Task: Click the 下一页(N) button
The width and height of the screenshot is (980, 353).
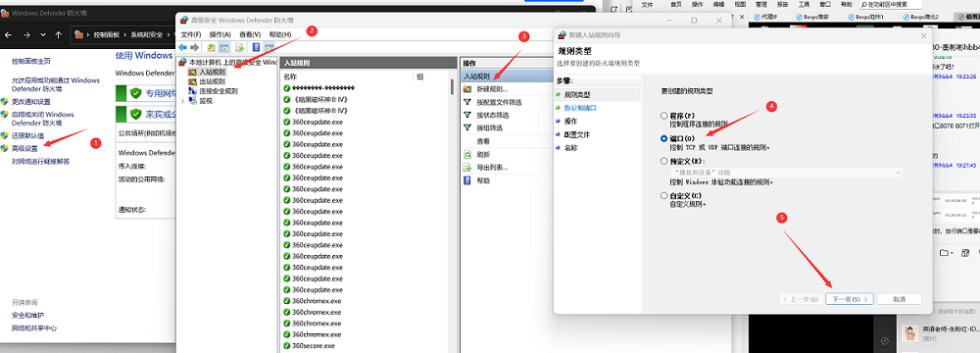Action: (x=849, y=299)
